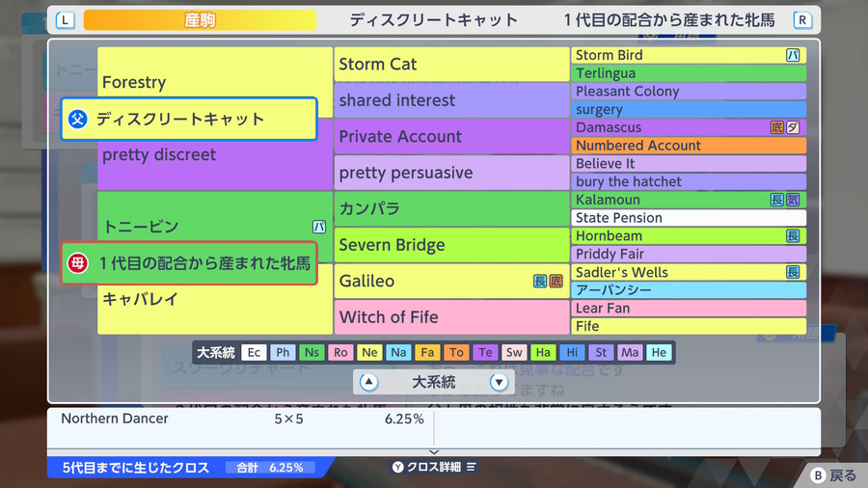The image size is (868, 488).
Task: Click the ダ badge on Damascus
Action: pos(793,127)
